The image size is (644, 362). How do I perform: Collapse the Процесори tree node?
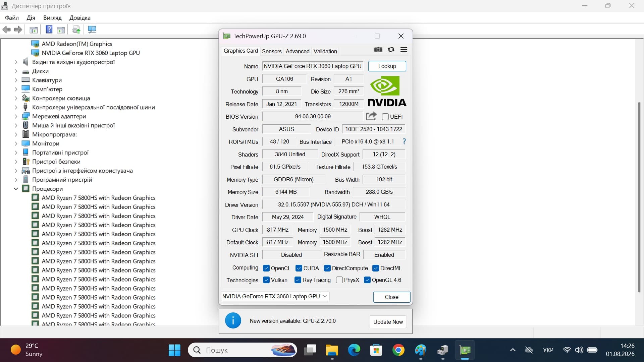16,189
